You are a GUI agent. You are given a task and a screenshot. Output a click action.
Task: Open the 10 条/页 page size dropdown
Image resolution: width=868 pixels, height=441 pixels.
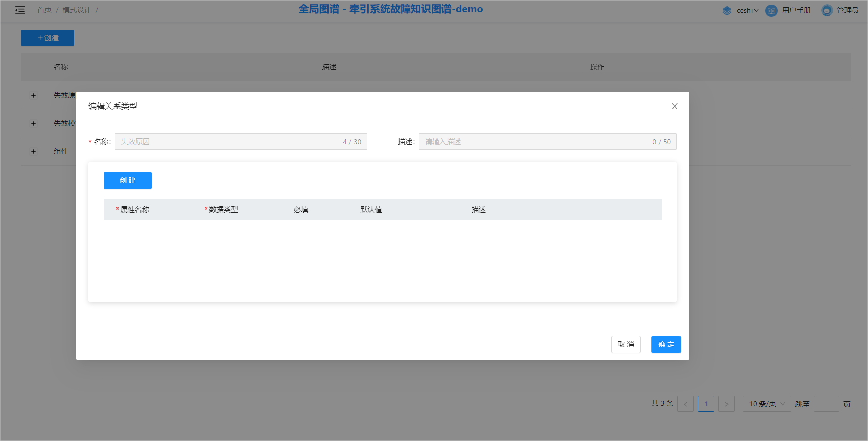[x=766, y=404]
